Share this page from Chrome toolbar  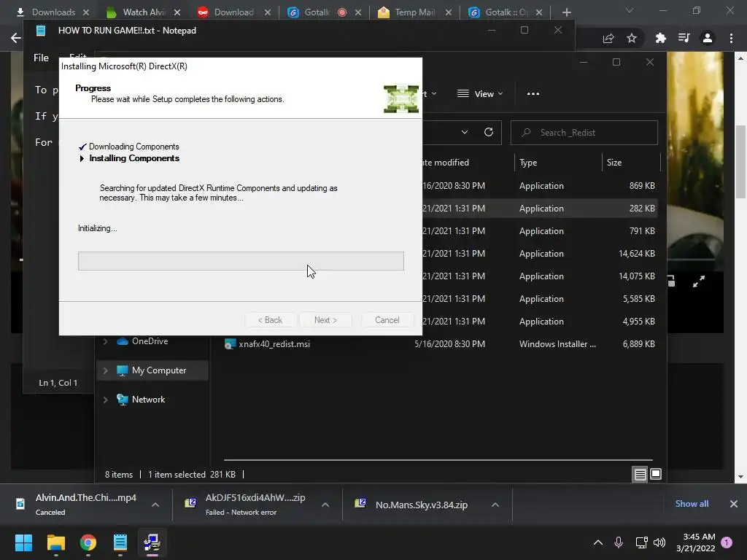click(x=608, y=39)
